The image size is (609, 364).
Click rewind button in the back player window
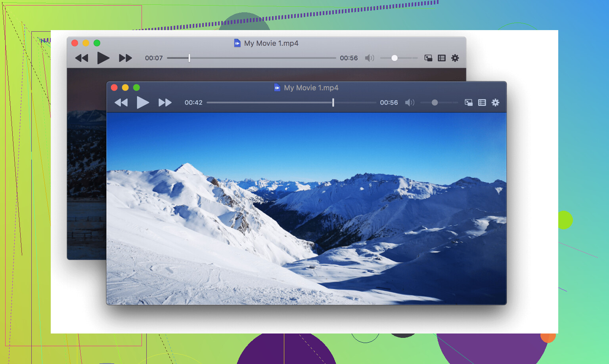click(x=81, y=58)
